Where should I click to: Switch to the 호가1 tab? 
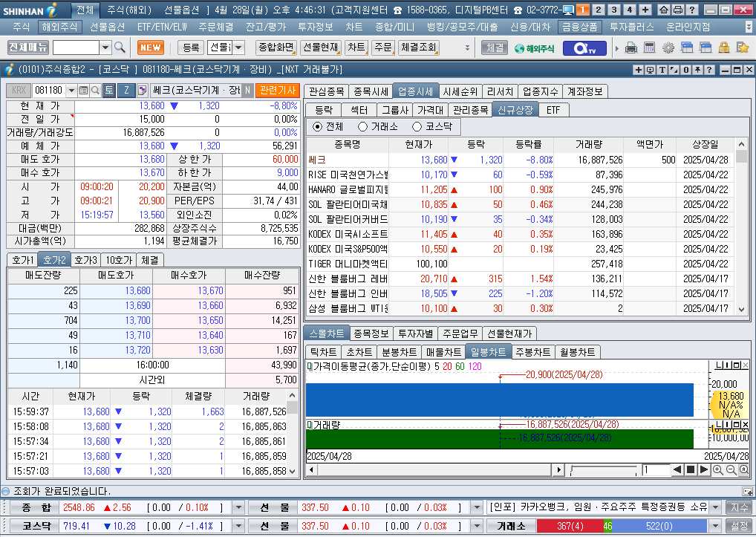click(23, 260)
